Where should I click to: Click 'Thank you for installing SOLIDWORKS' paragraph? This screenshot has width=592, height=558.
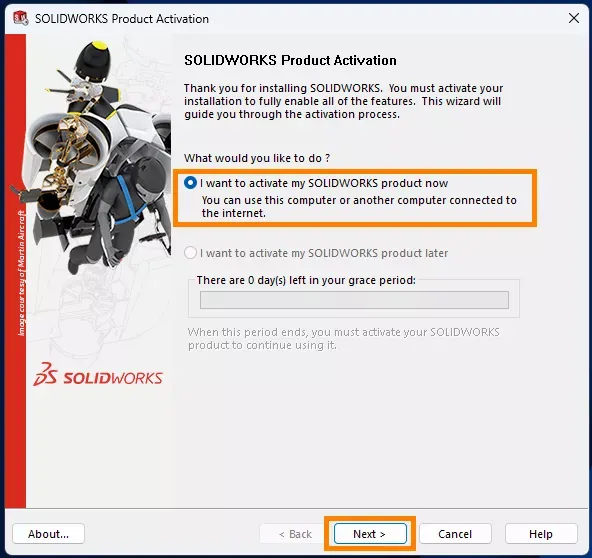click(344, 101)
